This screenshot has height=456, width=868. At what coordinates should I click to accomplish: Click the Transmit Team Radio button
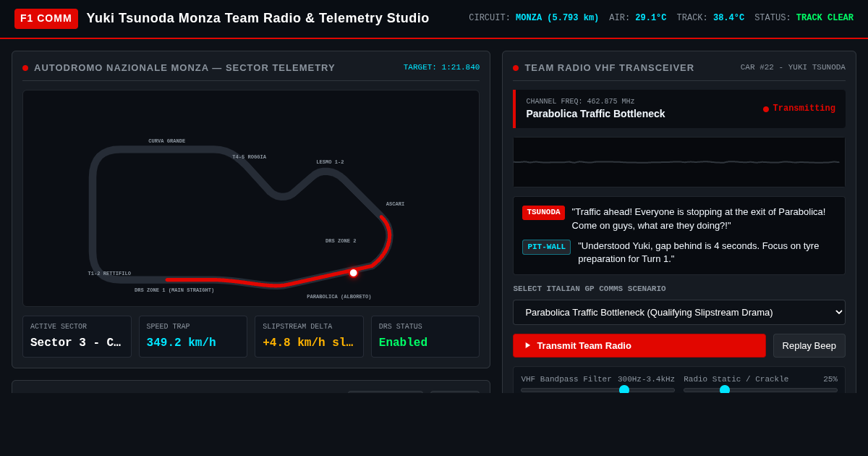tap(639, 345)
